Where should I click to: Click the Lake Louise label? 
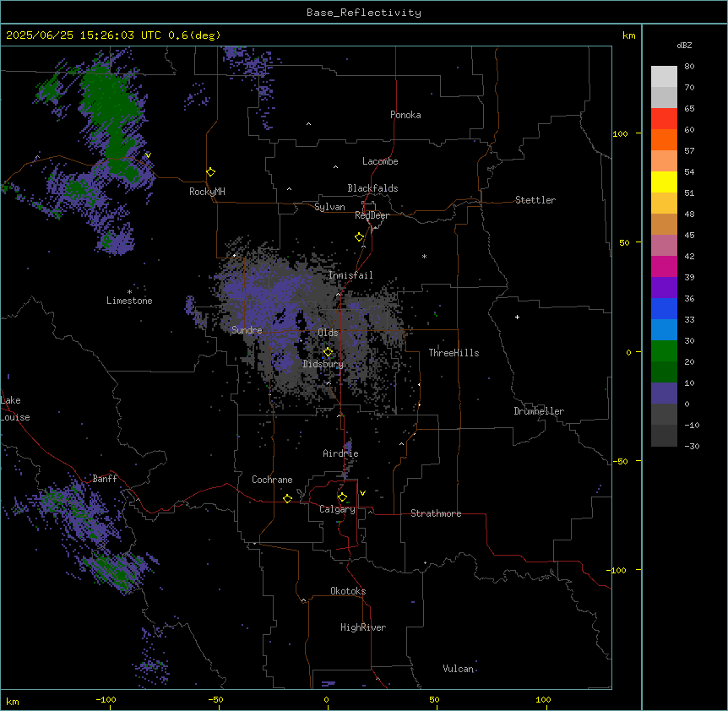click(x=15, y=409)
